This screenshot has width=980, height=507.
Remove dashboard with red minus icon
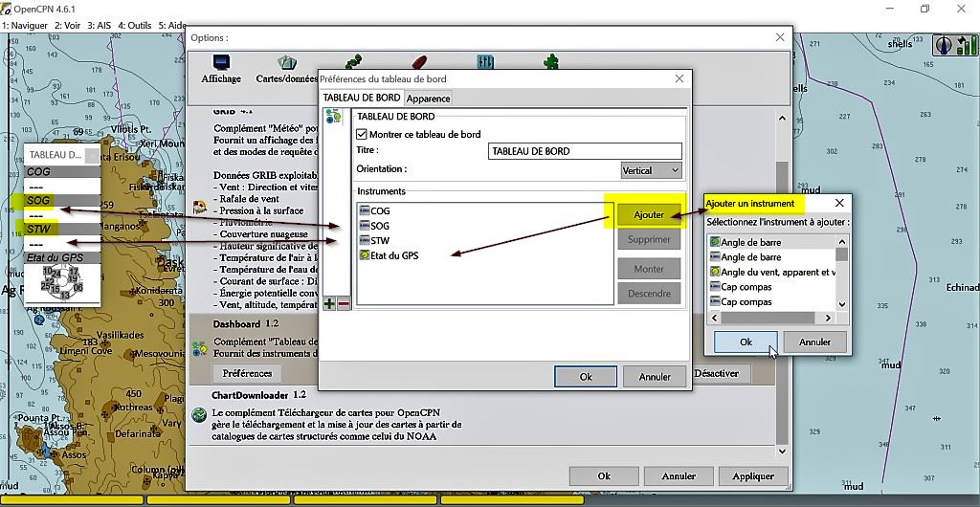[x=344, y=304]
